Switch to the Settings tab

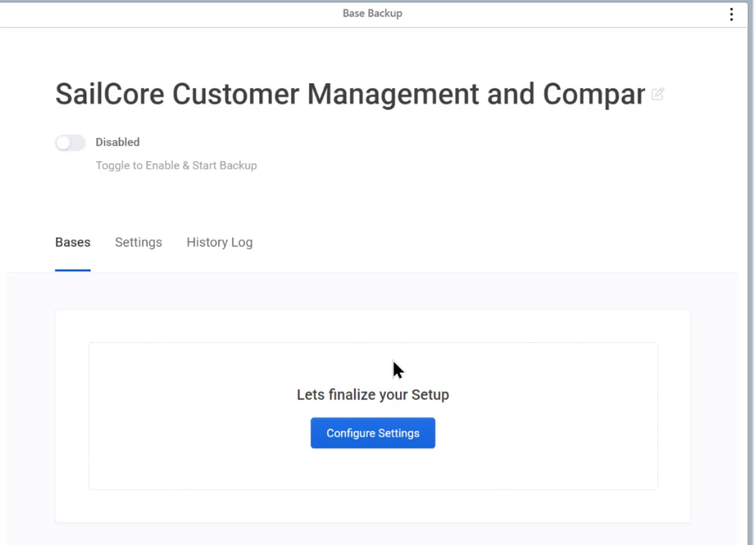[138, 242]
